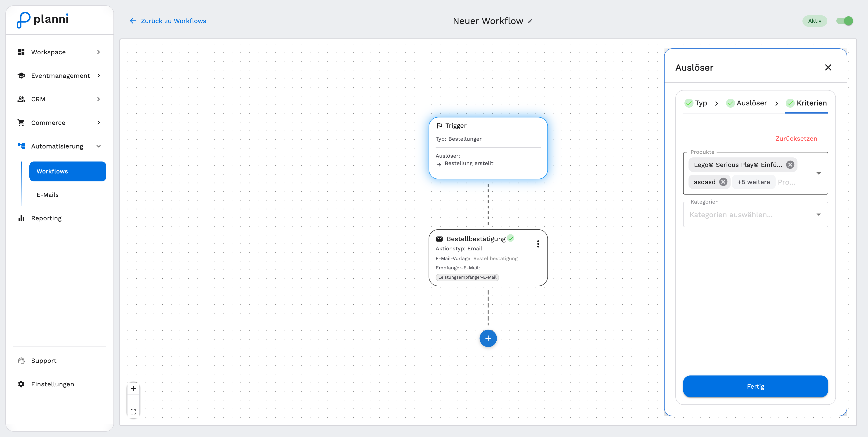
Task: Expand the Workspace menu chevron
Action: [98, 52]
